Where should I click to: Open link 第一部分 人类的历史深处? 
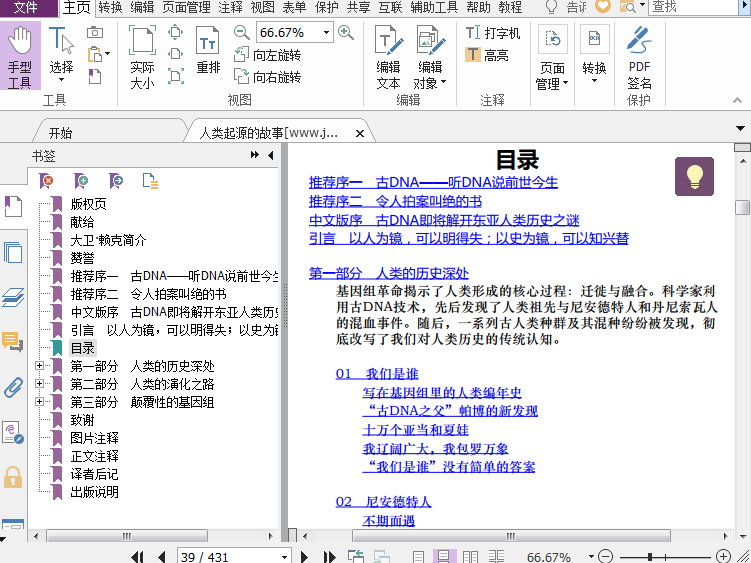coord(388,273)
